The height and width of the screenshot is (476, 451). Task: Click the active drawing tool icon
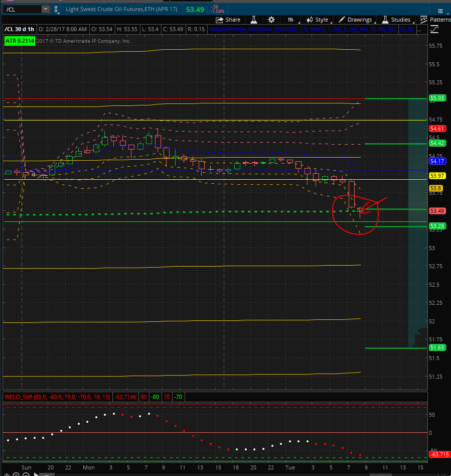434,30
